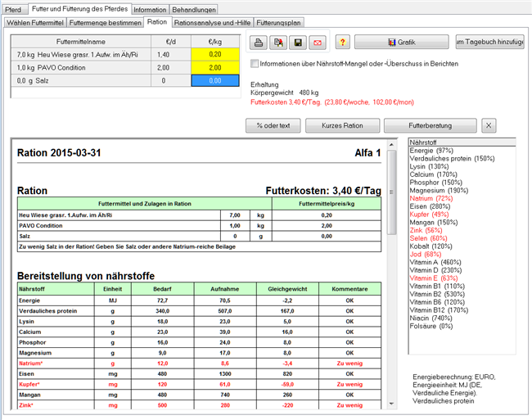The height and width of the screenshot is (420, 532).
Task: Select the Salz feed row name
Action: (81, 81)
